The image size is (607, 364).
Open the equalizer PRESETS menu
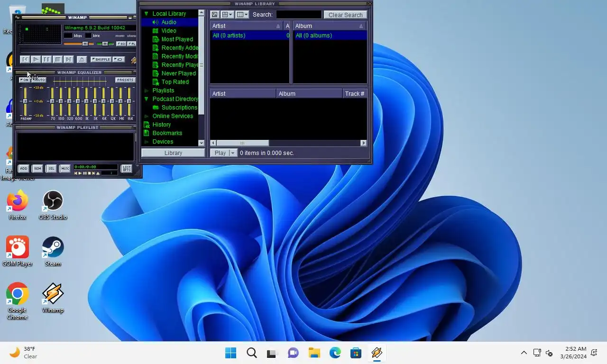click(x=126, y=80)
